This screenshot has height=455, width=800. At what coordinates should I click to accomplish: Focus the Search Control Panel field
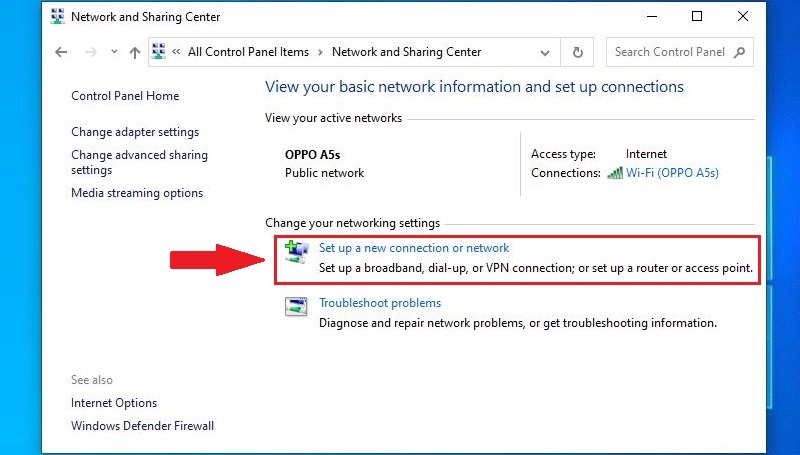pos(670,52)
